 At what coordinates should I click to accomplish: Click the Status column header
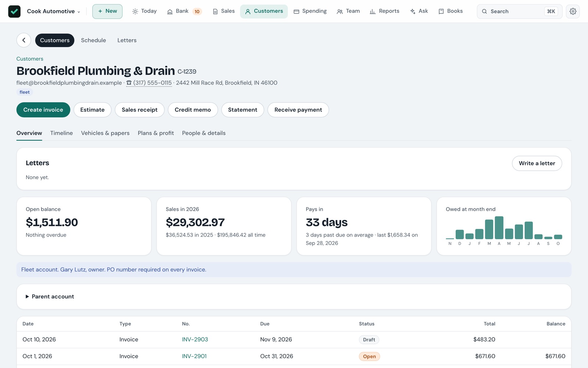pos(367,324)
